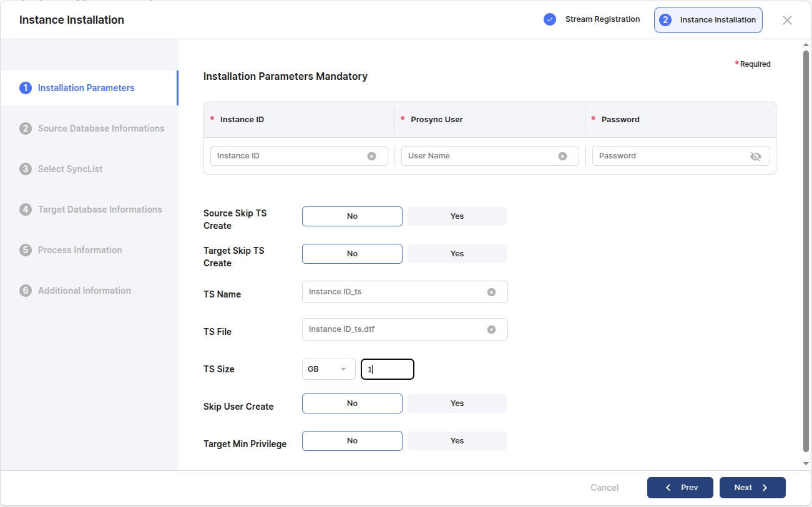This screenshot has width=812, height=507.
Task: Show the password with eye icon
Action: click(x=755, y=156)
